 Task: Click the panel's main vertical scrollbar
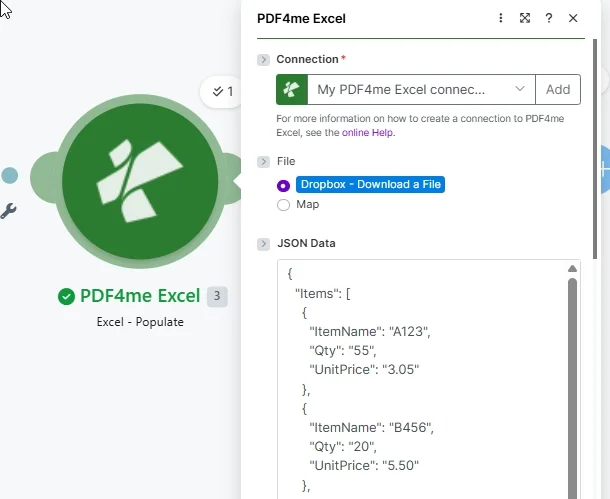tap(594, 149)
